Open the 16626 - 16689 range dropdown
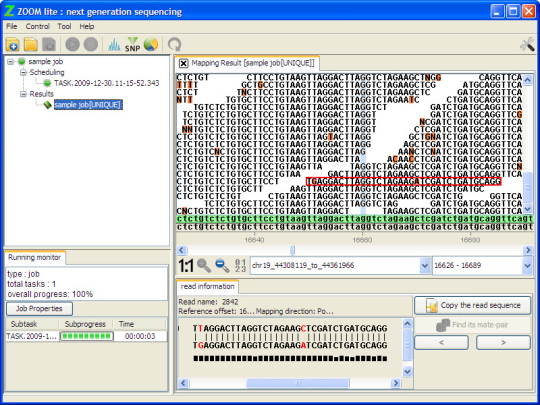 click(x=527, y=266)
